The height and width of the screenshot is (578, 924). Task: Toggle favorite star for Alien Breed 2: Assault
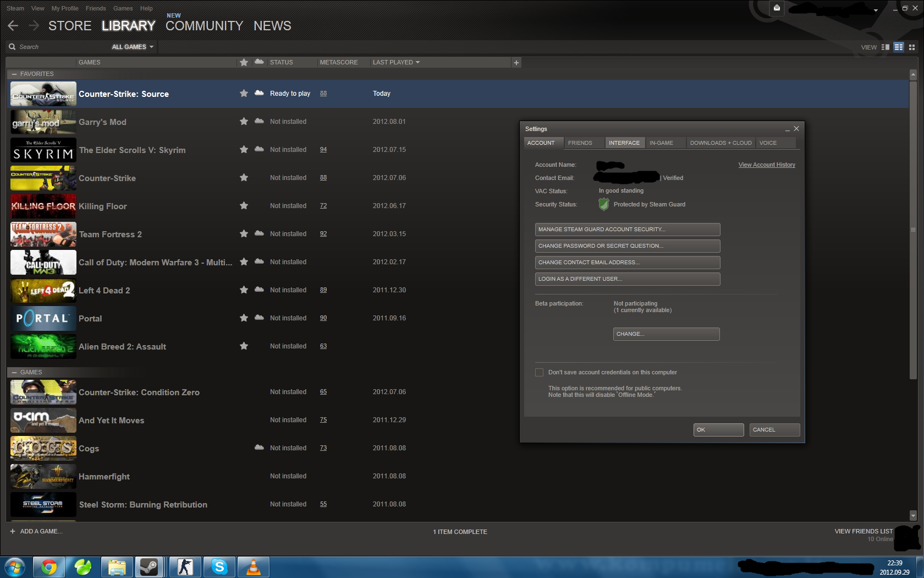point(244,346)
